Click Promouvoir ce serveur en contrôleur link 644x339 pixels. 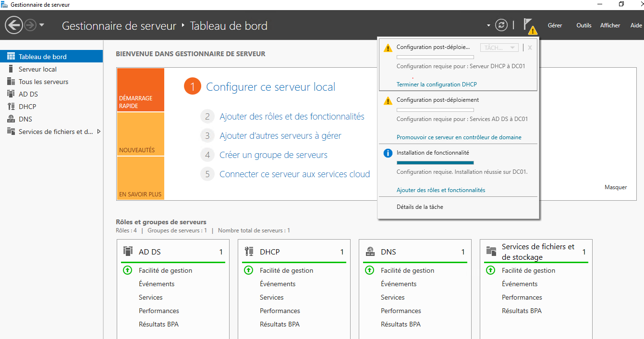459,137
